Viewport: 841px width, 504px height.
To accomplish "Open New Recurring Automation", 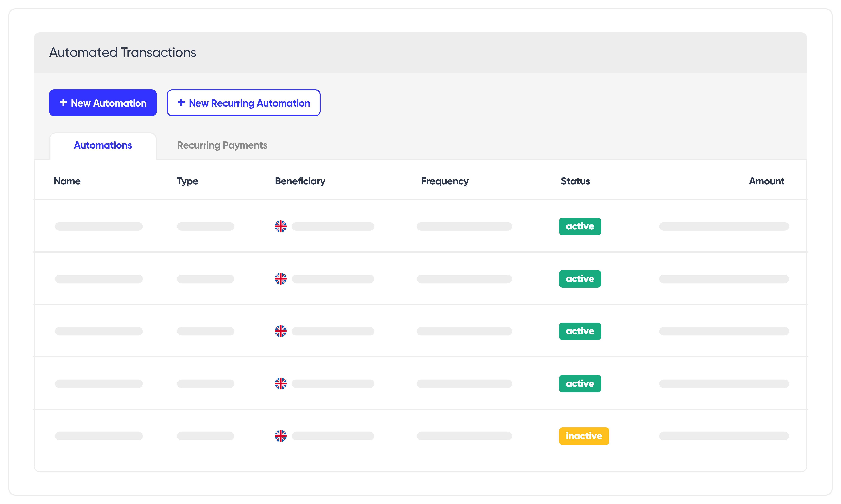I will (243, 103).
